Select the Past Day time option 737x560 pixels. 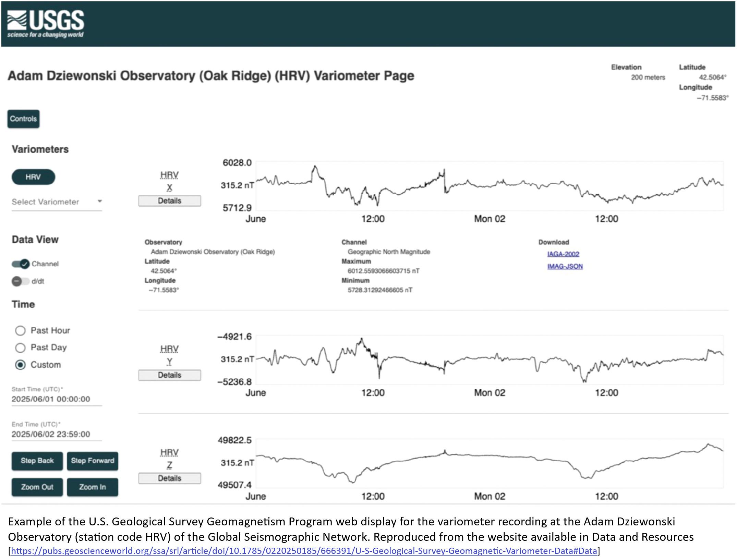click(x=21, y=348)
